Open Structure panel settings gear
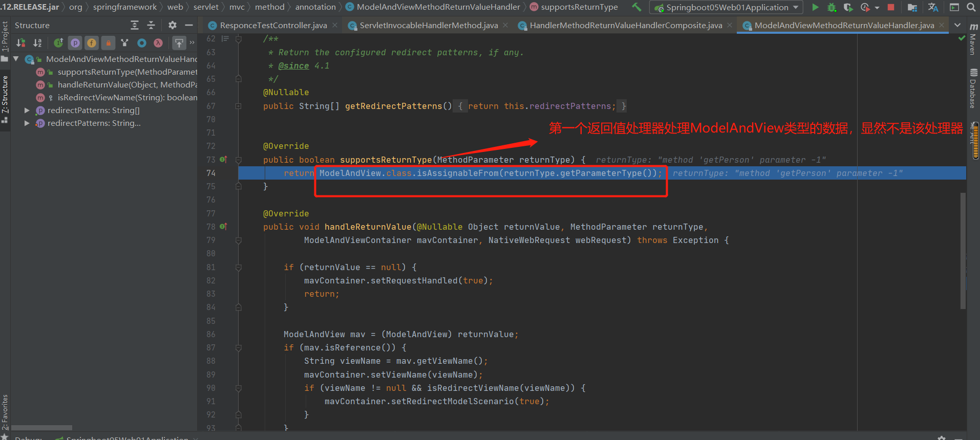 [x=173, y=25]
